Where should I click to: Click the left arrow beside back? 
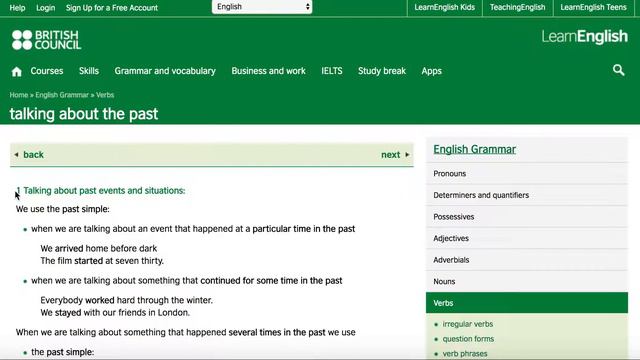coord(16,155)
